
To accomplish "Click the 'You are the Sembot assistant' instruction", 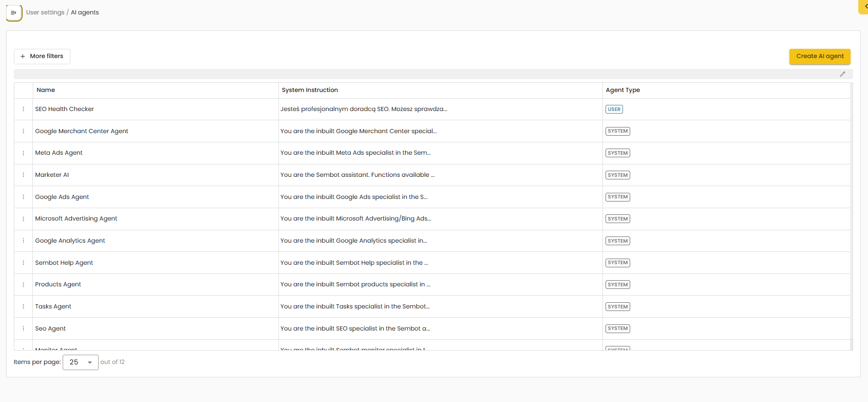I will (357, 175).
